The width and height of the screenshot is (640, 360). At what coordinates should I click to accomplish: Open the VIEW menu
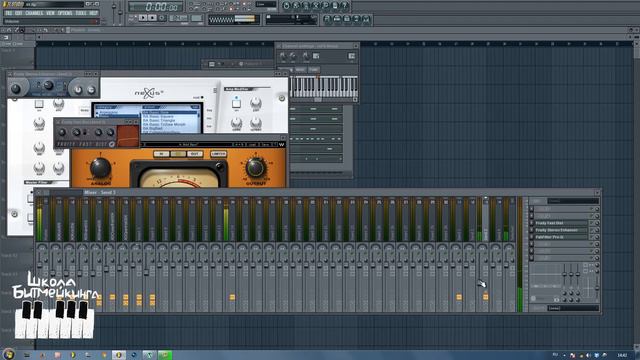click(50, 13)
